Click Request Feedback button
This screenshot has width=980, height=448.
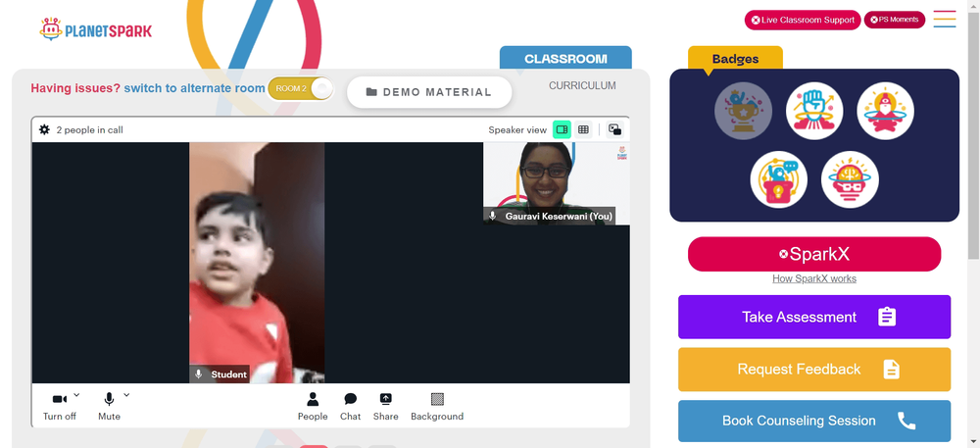click(814, 370)
